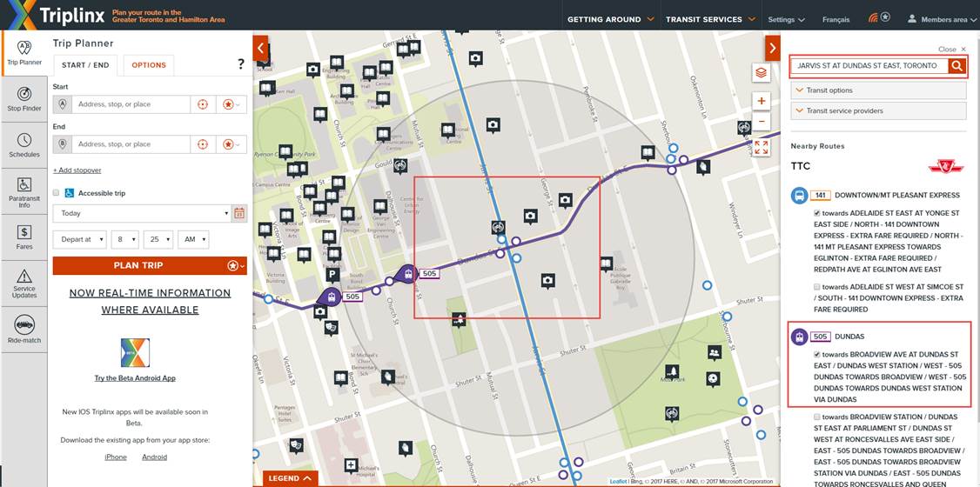The image size is (980, 487).
Task: Uncheck 505 towards Broadview Ave at Dundas
Action: 817,354
